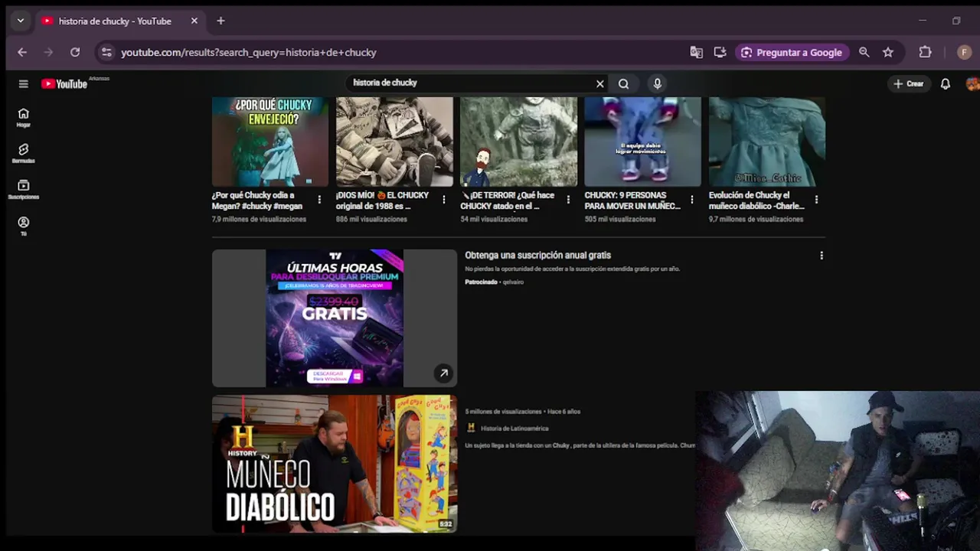Close the historia de chucky tab
This screenshot has height=551, width=980.
tap(194, 21)
